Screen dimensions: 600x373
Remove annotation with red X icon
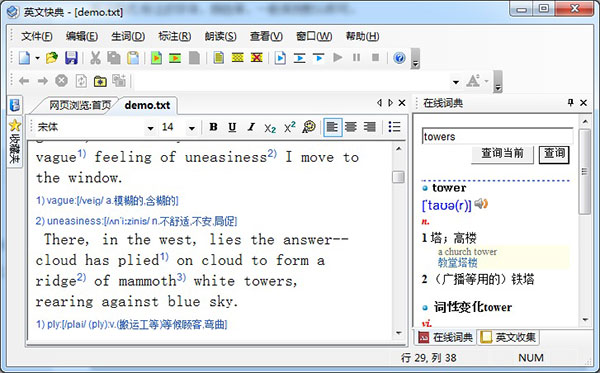[256, 58]
